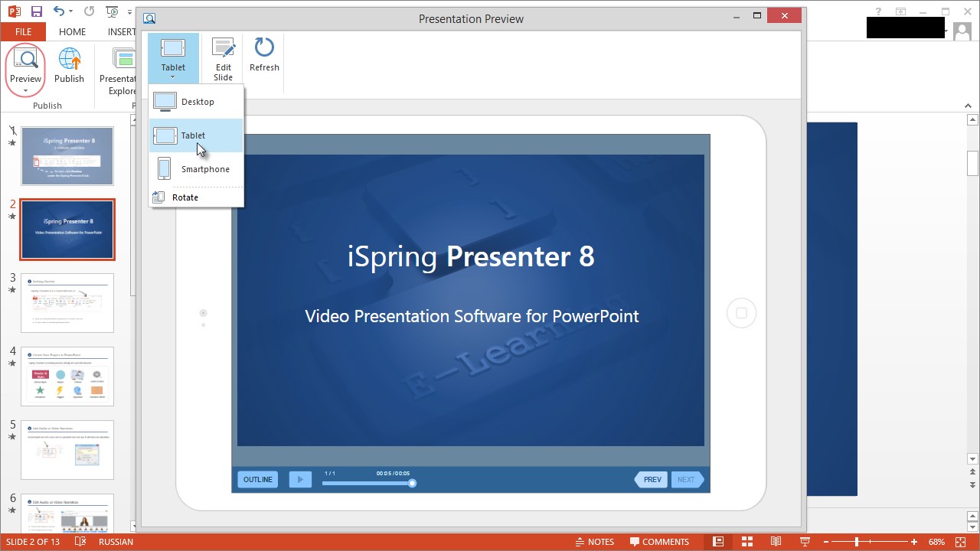Select slide 2 thumbnail

point(67,230)
